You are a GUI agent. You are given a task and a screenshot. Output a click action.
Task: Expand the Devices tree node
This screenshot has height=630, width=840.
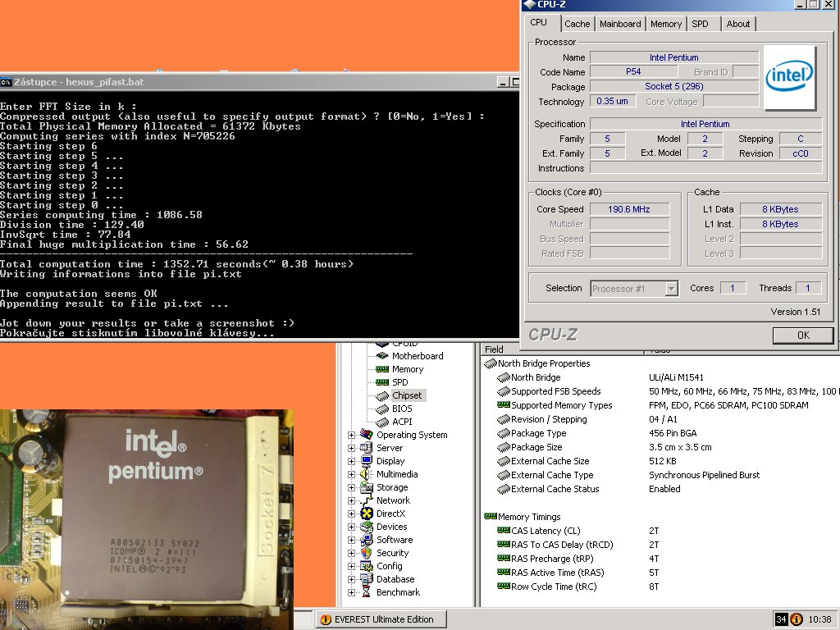(x=351, y=527)
